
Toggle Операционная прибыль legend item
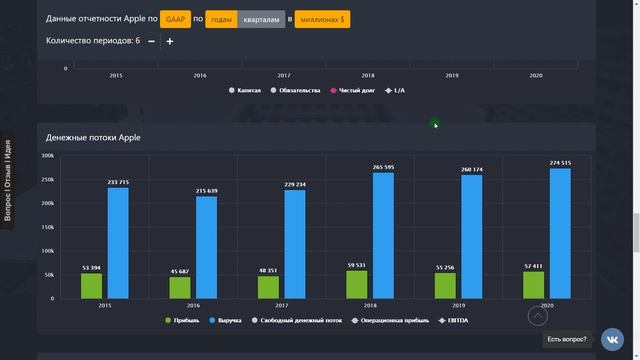click(x=391, y=320)
